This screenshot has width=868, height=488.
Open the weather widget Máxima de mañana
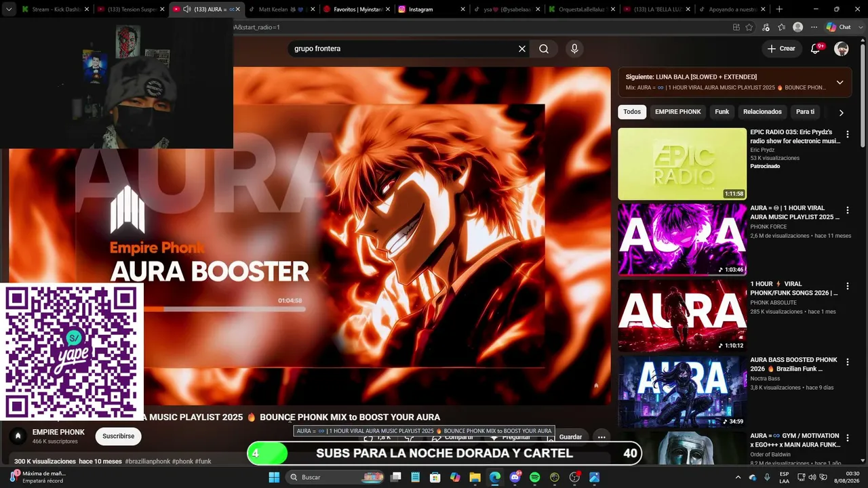click(37, 477)
